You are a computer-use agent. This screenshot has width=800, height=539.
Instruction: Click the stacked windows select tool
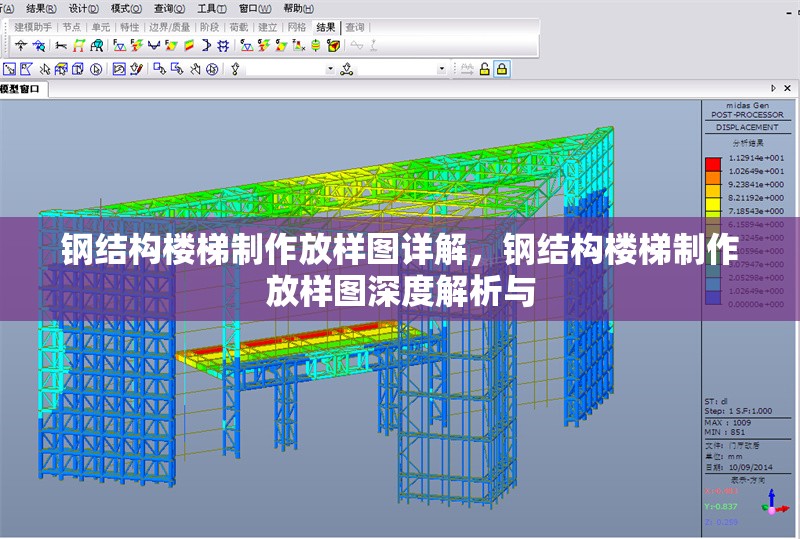pyautogui.click(x=61, y=69)
